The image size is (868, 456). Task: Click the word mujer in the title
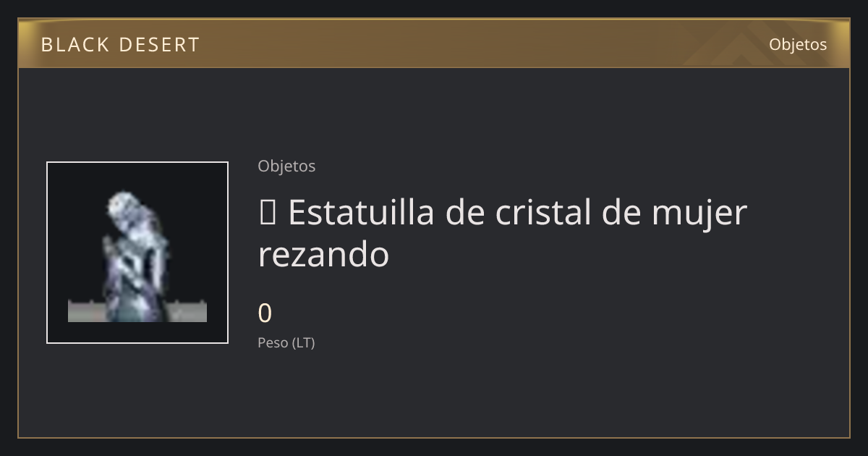click(x=699, y=215)
